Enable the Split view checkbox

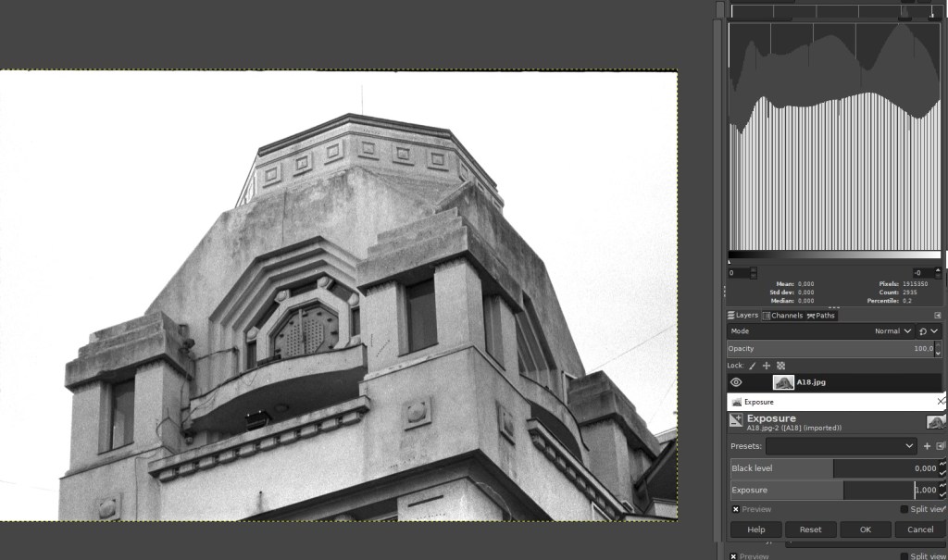(x=904, y=509)
